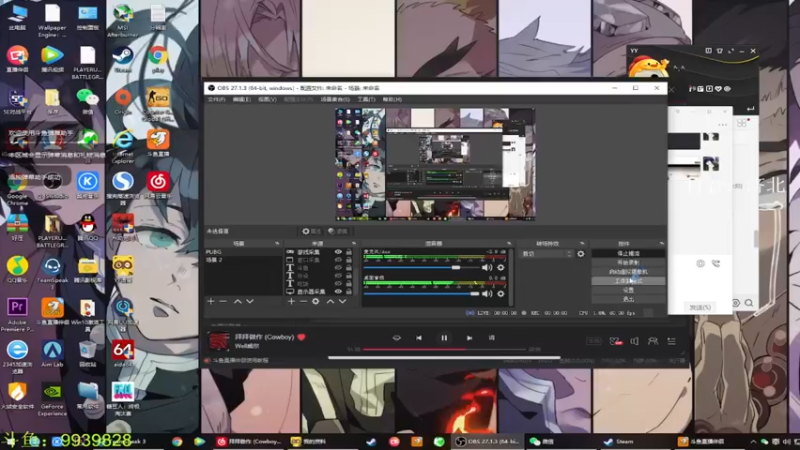Screen dimensions: 800x450
Task: Open the 工具(T) Tools menu in OBS
Action: coord(366,99)
